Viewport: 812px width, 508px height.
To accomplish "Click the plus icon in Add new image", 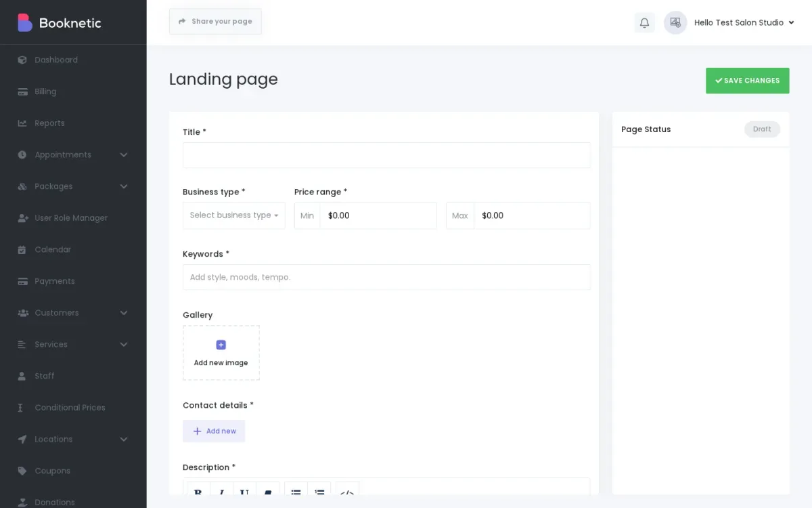I will (221, 345).
